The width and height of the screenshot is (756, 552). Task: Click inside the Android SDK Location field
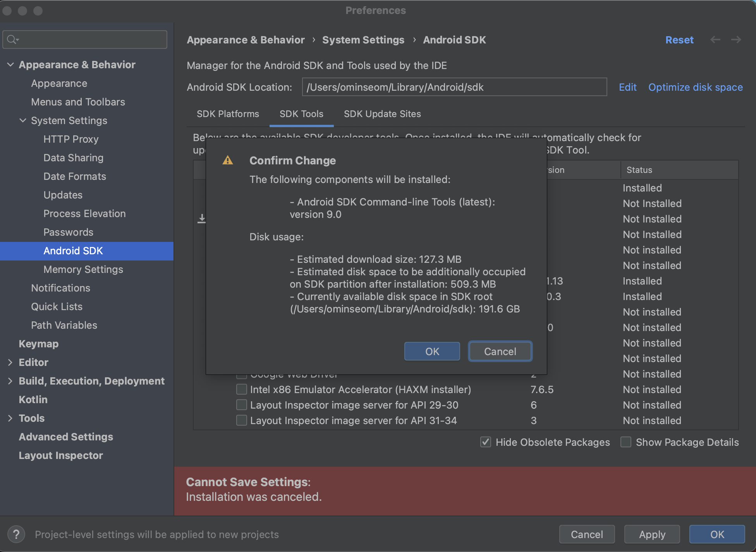pyautogui.click(x=453, y=87)
